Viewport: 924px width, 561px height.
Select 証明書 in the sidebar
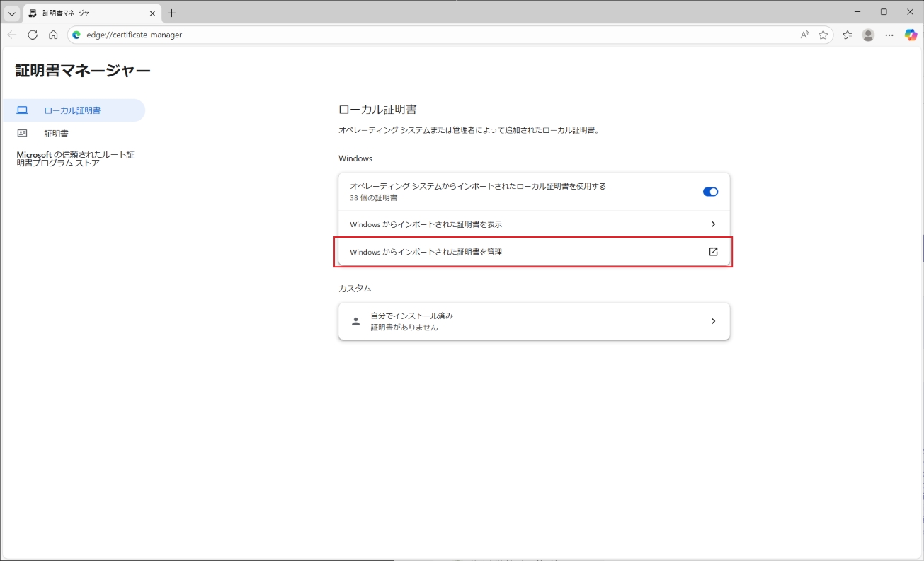tap(56, 133)
